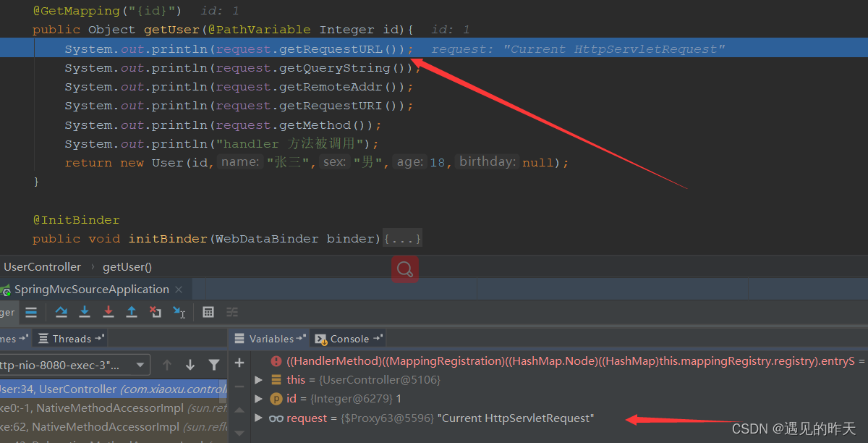
Task: Click the "Current HttpServletRequest" value in Variables
Action: pyautogui.click(x=516, y=418)
